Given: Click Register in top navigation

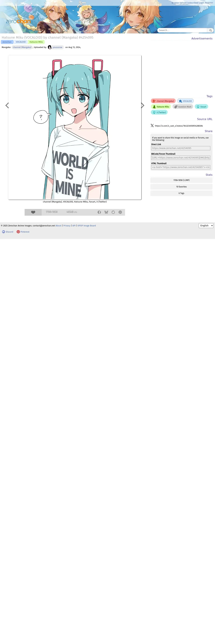Looking at the screenshot, I should coord(209,3).
